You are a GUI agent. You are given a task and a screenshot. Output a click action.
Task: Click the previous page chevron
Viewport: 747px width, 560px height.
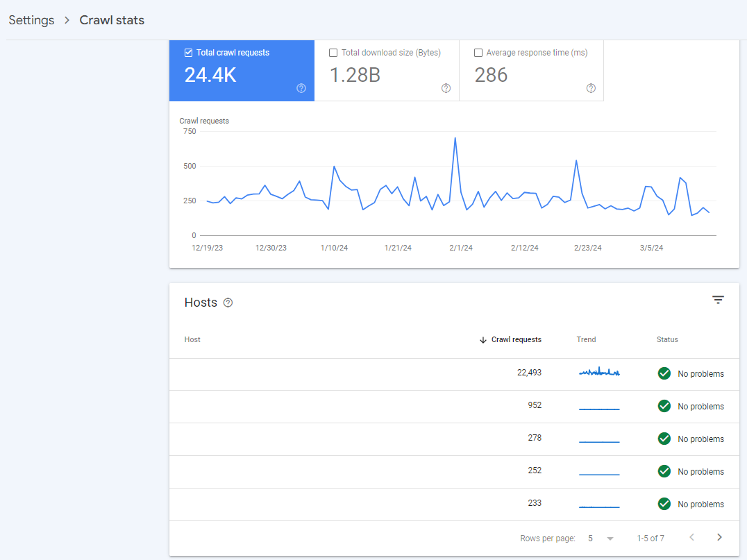pyautogui.click(x=691, y=536)
